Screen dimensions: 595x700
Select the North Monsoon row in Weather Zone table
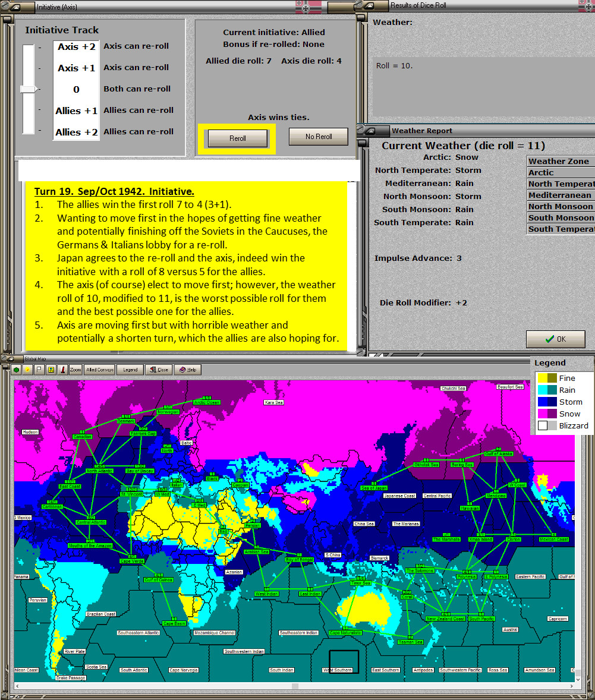tap(561, 206)
